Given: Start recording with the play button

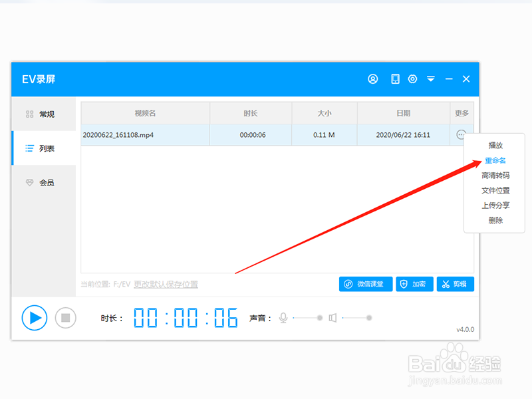Looking at the screenshot, I should pos(35,318).
